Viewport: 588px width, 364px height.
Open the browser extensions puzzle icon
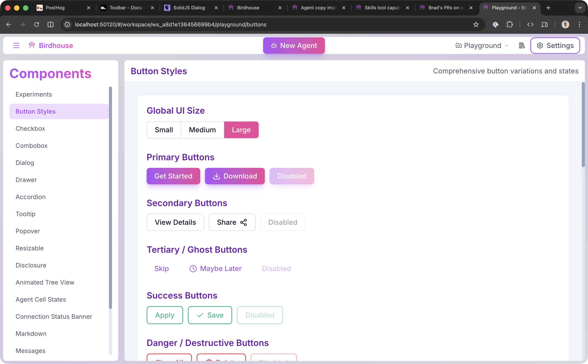(x=509, y=24)
